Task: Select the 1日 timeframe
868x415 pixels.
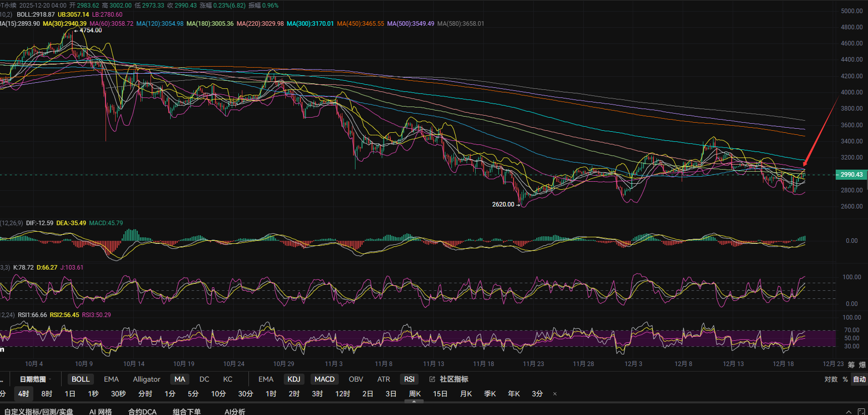Action: pyautogui.click(x=70, y=394)
